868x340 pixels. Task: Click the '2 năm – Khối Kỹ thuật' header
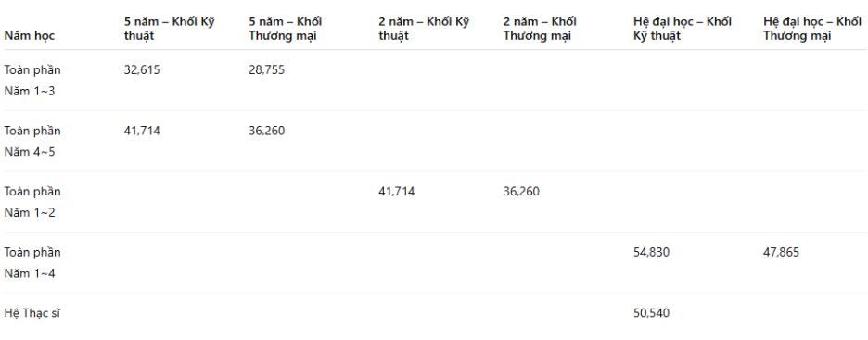pos(424,29)
